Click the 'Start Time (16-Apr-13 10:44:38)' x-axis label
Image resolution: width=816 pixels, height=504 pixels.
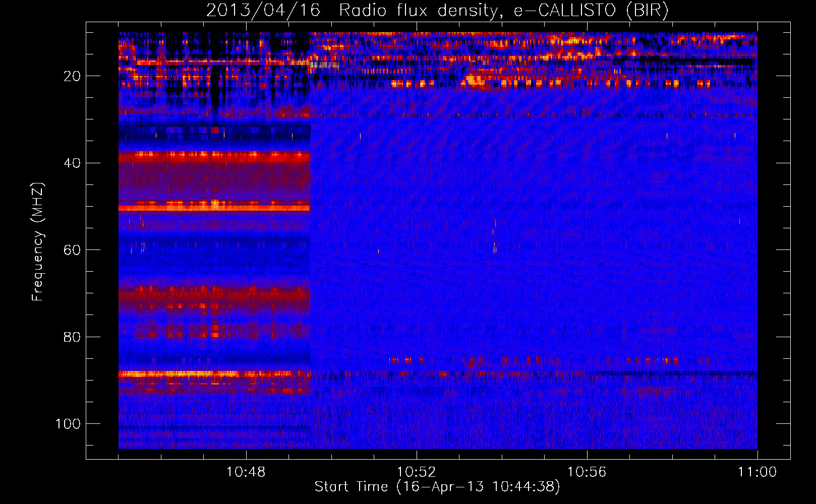tap(437, 487)
